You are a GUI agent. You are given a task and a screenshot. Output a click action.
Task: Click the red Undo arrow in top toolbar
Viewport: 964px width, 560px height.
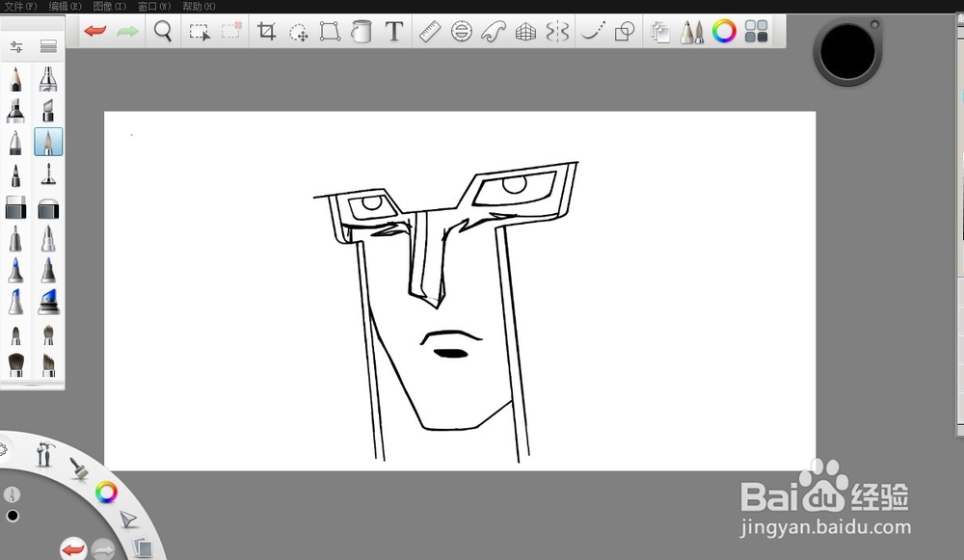95,31
